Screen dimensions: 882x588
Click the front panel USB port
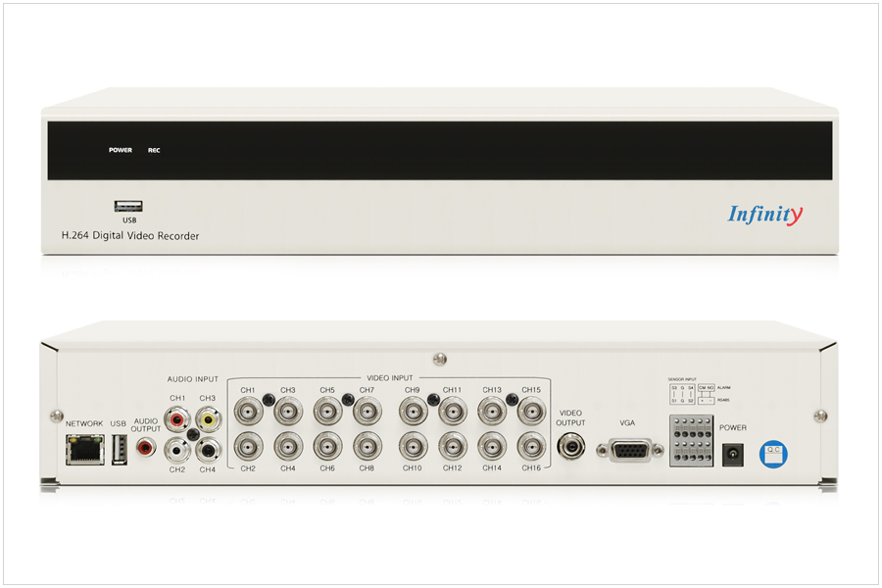128,207
